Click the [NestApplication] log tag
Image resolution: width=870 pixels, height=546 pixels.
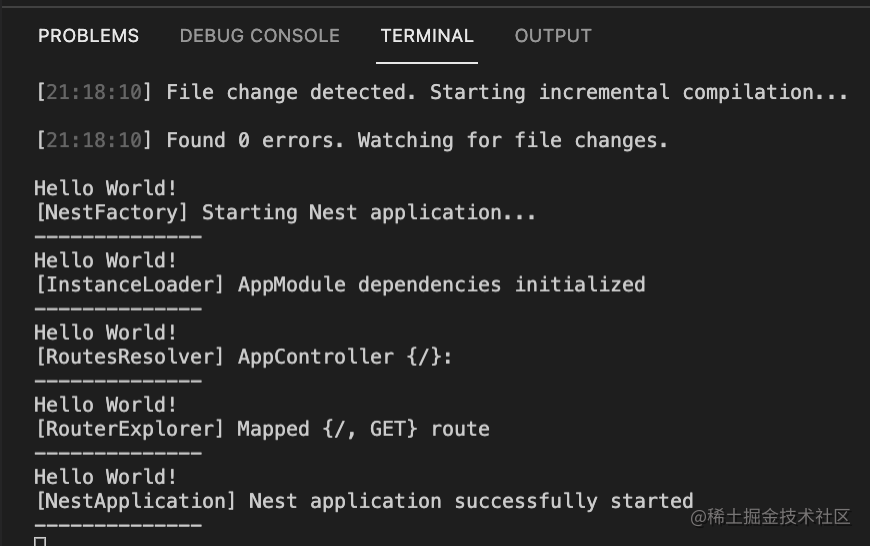[136, 501]
